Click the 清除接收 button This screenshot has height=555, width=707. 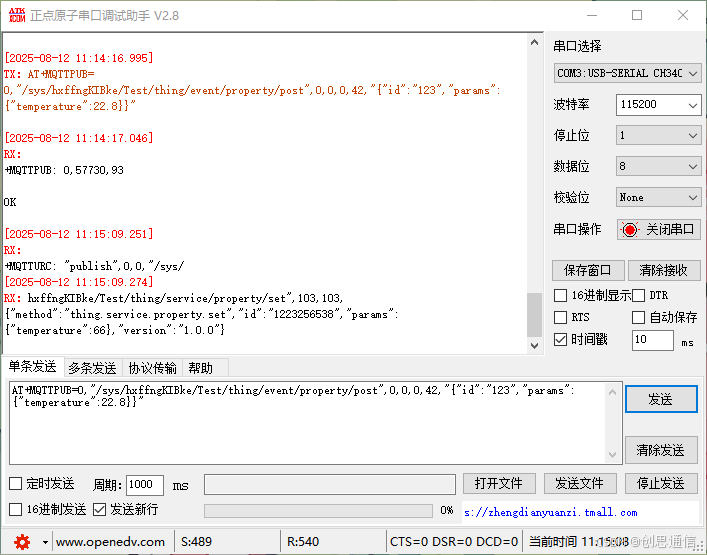pyautogui.click(x=664, y=270)
